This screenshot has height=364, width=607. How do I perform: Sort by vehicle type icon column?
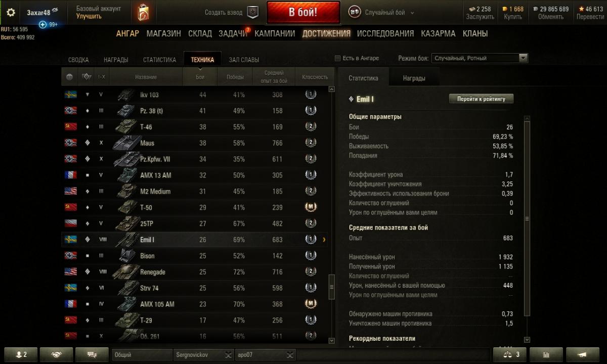[x=86, y=77]
